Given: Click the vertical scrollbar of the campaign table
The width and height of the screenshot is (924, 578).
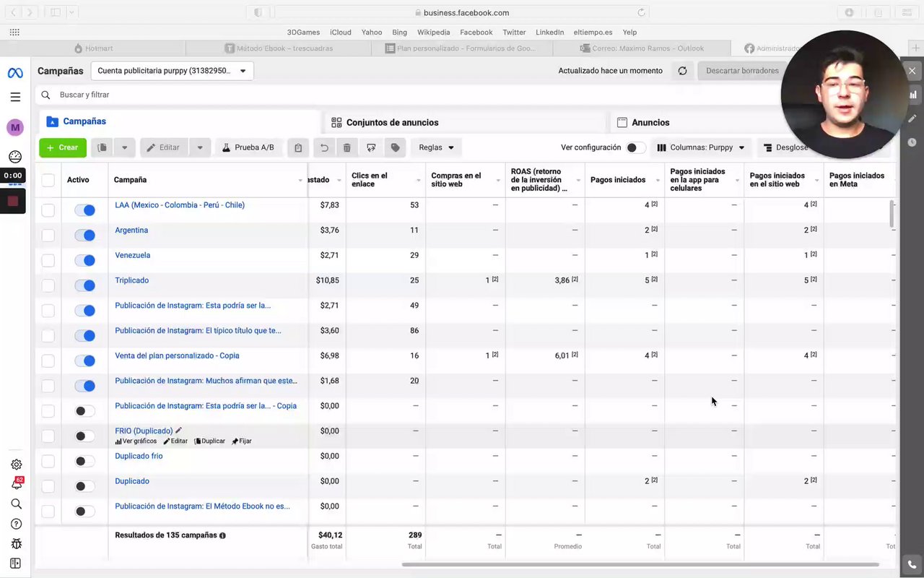Looking at the screenshot, I should [892, 213].
